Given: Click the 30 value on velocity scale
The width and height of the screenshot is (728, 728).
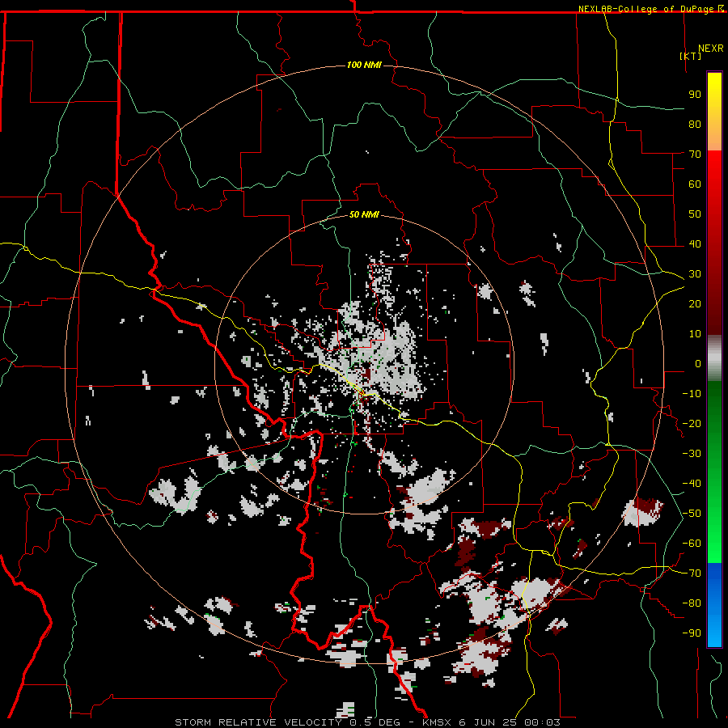Looking at the screenshot, I should (695, 274).
